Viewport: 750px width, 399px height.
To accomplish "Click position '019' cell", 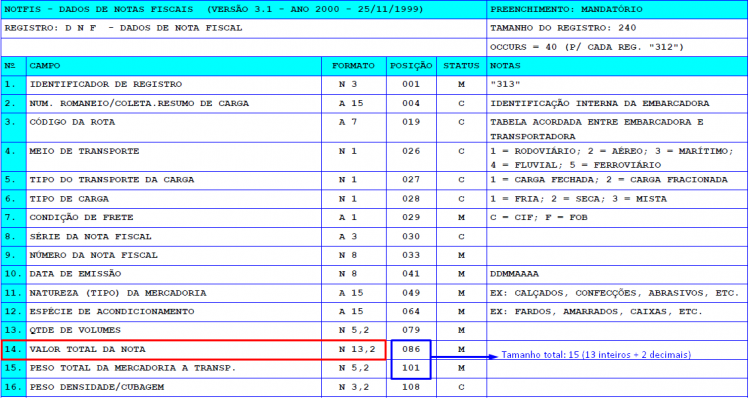I will pos(411,128).
